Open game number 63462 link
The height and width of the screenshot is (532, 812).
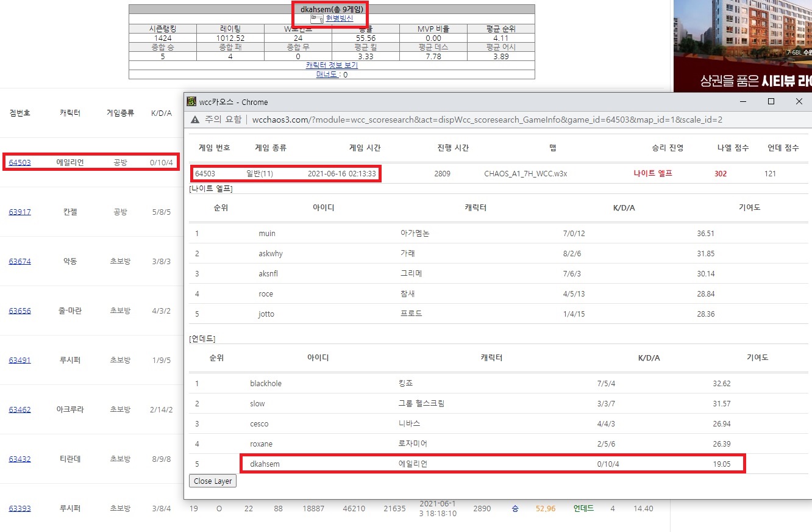tap(20, 409)
